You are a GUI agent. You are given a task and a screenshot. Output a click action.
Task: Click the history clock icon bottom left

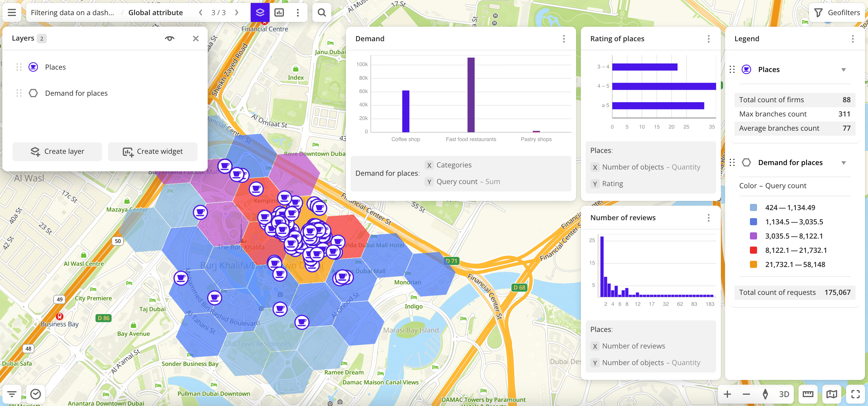pyautogui.click(x=35, y=394)
